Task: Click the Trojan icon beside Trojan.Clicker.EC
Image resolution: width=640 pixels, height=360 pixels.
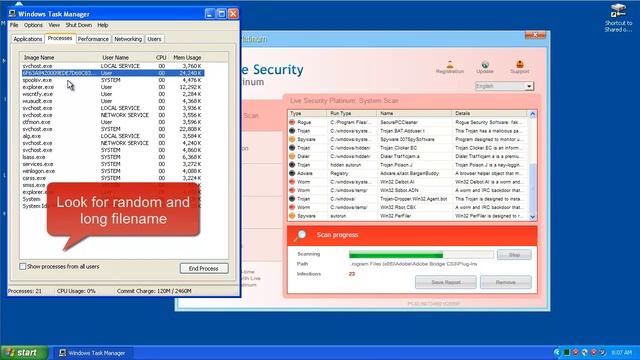Action: pyautogui.click(x=292, y=148)
